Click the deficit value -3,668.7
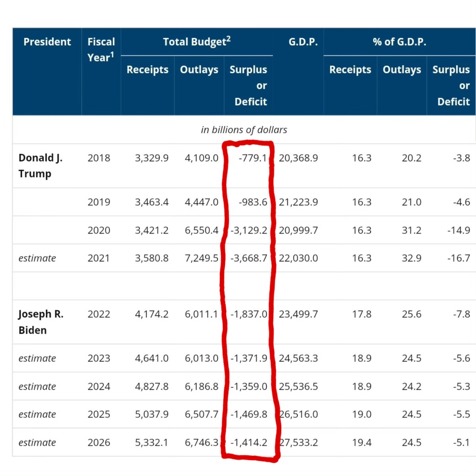This screenshot has height=476, width=476. tap(249, 258)
